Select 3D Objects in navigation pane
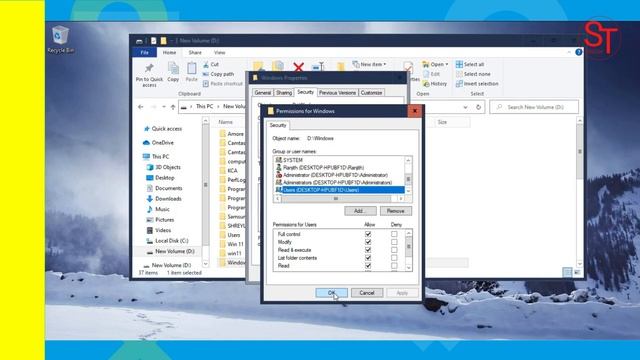 163,167
